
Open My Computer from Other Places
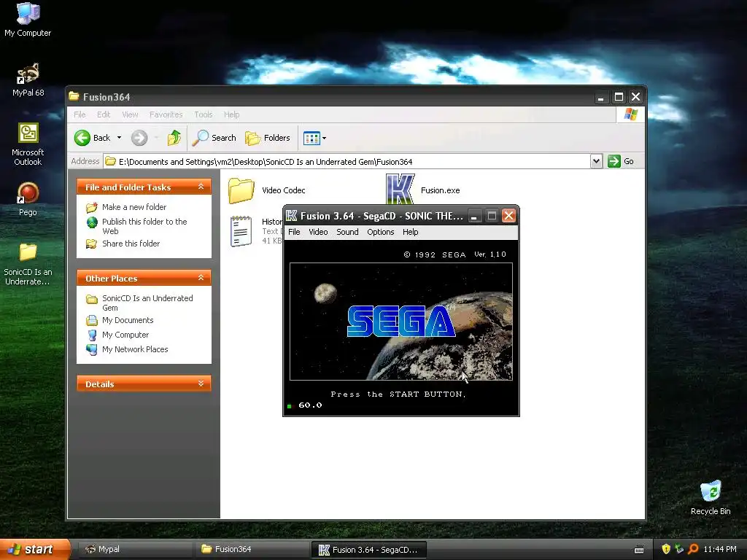pos(125,335)
